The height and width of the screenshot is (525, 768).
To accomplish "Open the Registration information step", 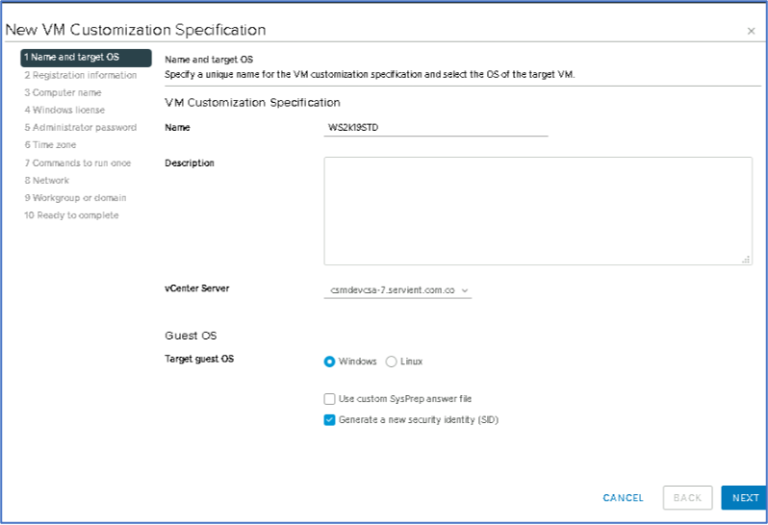I will [x=81, y=75].
